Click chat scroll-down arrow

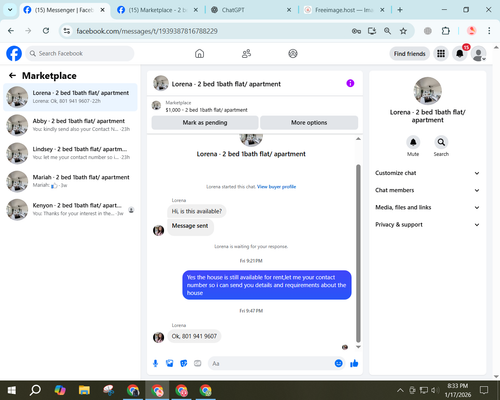(358, 347)
